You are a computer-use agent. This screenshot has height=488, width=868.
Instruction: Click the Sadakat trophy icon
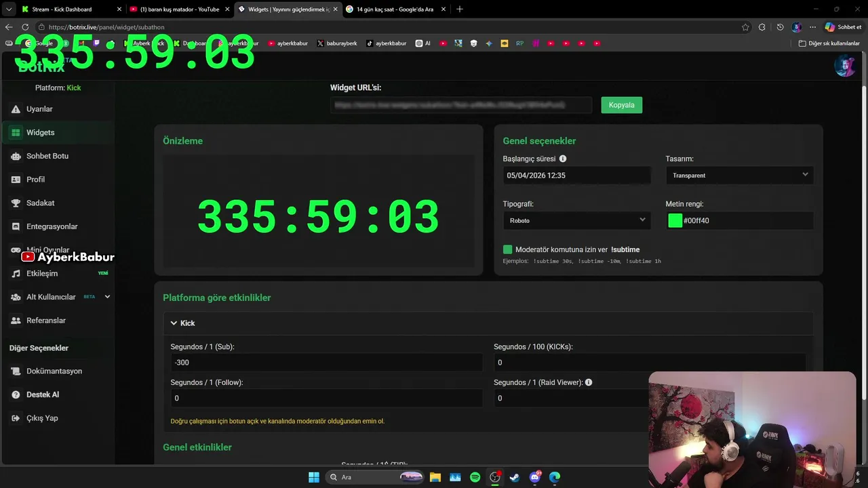(16, 203)
